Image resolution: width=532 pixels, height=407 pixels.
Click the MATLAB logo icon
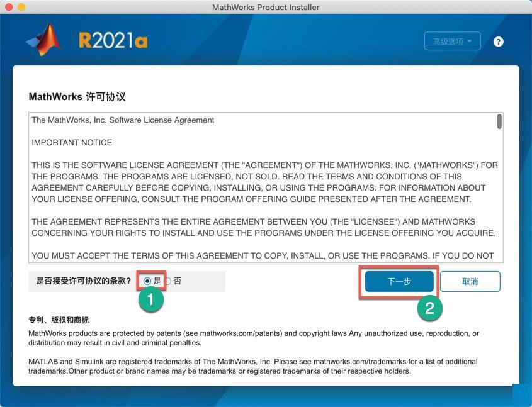click(x=44, y=40)
